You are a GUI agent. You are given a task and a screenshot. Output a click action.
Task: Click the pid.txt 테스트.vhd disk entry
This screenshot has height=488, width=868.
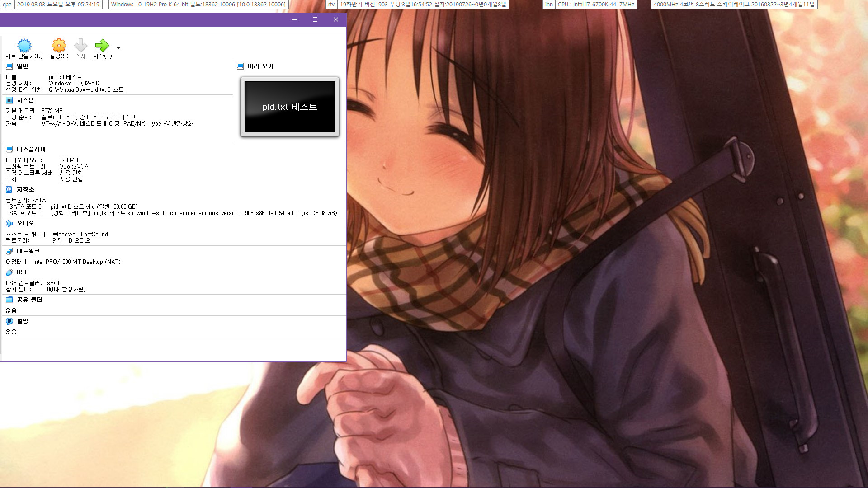point(94,207)
